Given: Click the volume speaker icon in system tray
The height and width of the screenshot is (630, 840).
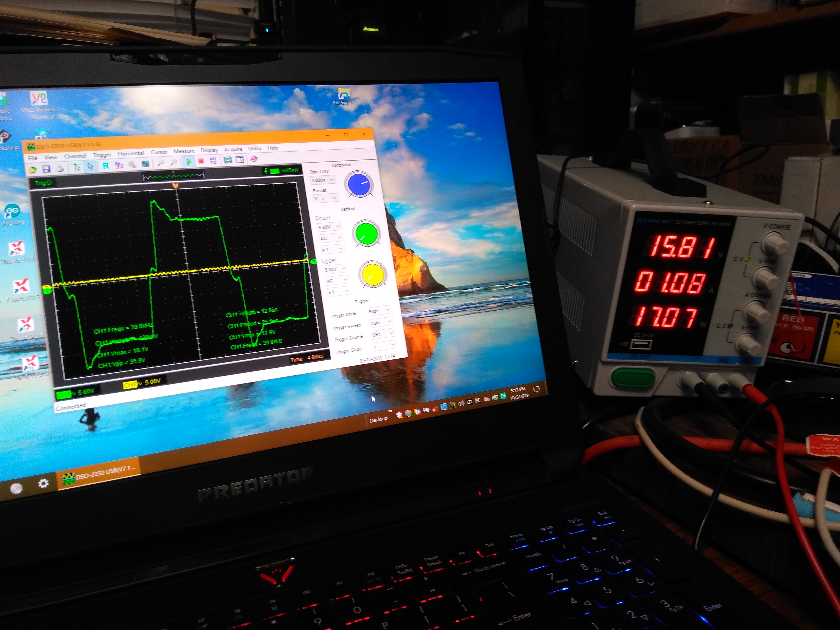Looking at the screenshot, I should pyautogui.click(x=461, y=403).
